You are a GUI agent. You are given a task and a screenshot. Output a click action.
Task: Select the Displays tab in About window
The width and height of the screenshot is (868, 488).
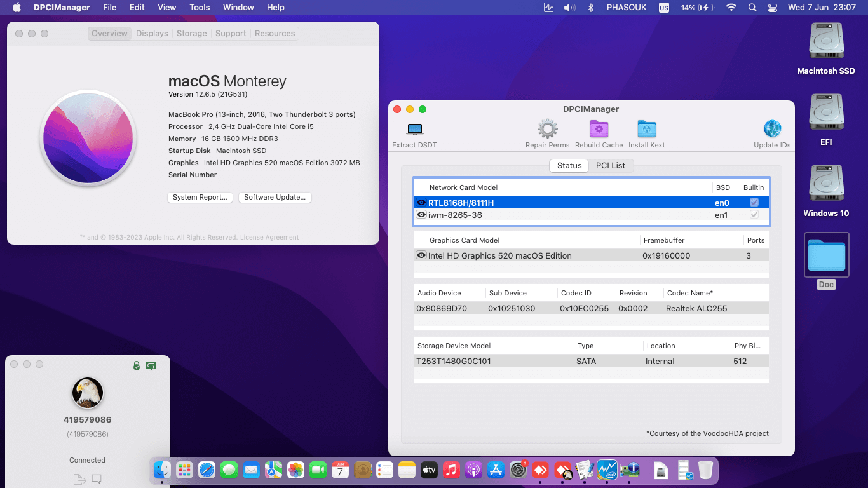click(151, 33)
